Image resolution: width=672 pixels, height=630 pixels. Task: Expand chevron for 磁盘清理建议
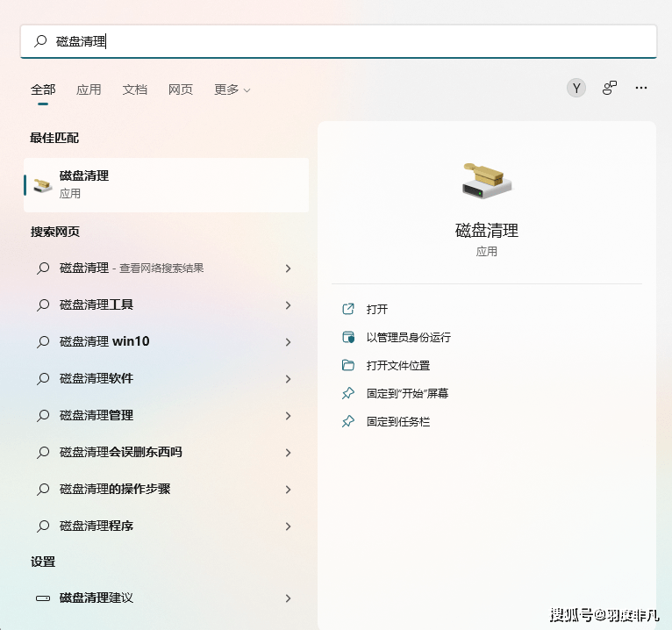point(288,598)
